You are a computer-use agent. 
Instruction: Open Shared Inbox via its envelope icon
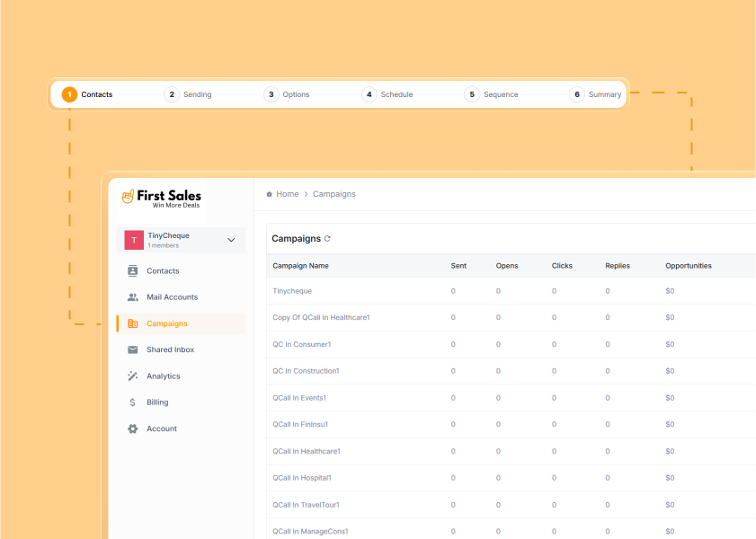133,349
